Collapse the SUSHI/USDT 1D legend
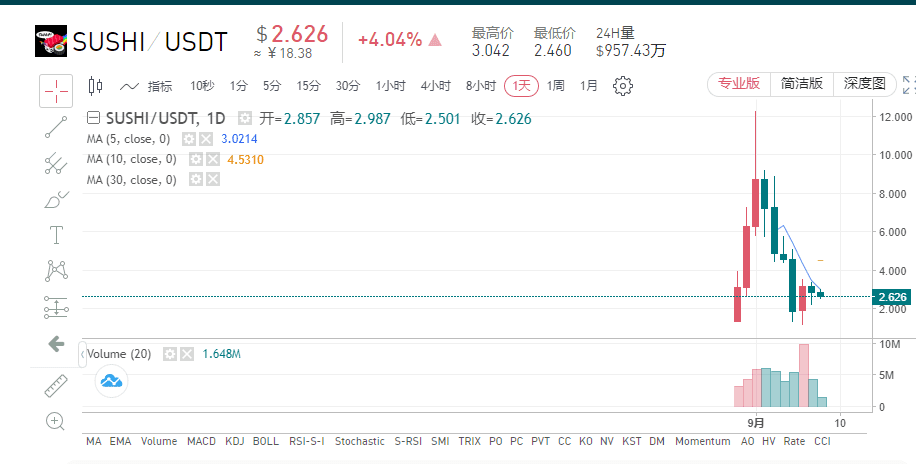This screenshot has height=464, width=916. (x=93, y=119)
